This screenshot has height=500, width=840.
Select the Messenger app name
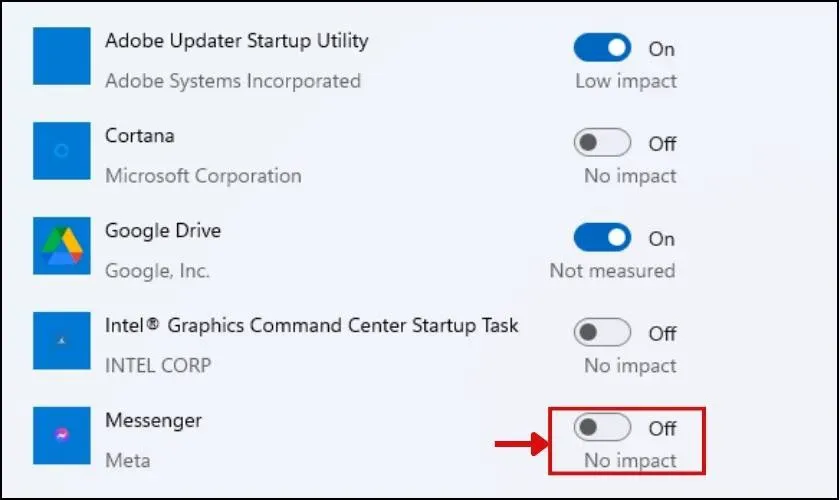tap(152, 420)
